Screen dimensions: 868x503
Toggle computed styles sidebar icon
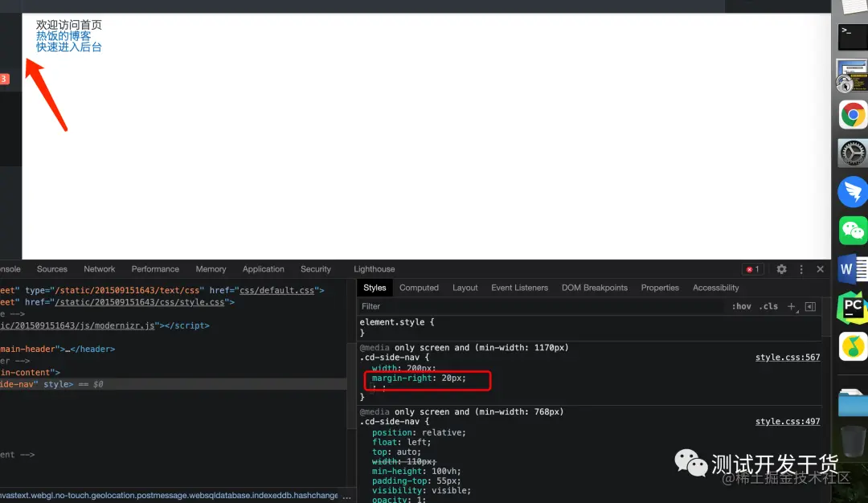[810, 307]
